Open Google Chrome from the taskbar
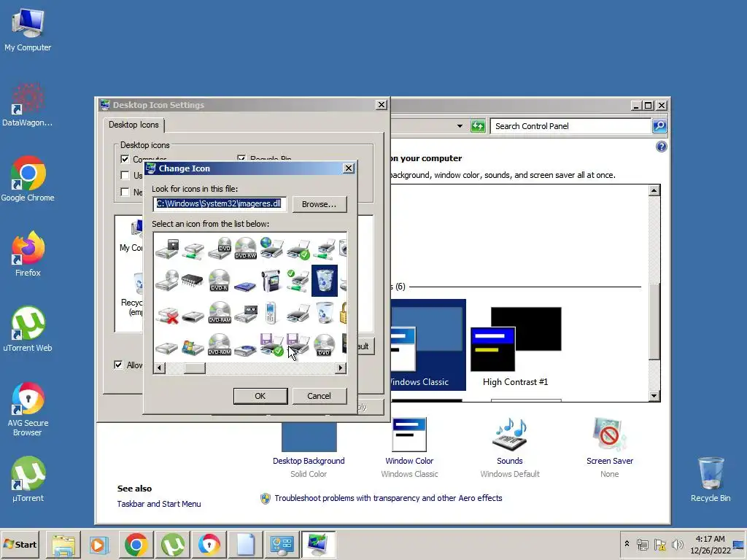This screenshot has width=747, height=560. (136, 545)
